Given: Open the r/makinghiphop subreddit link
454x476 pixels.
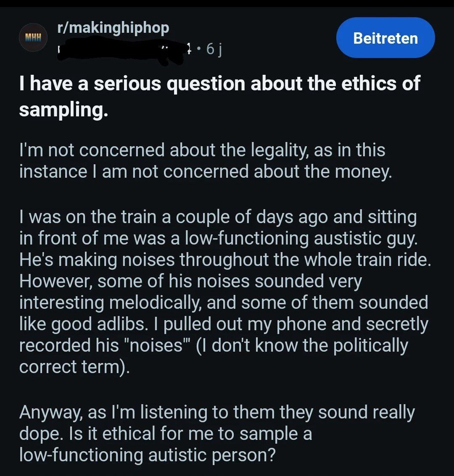Looking at the screenshot, I should click(113, 28).
